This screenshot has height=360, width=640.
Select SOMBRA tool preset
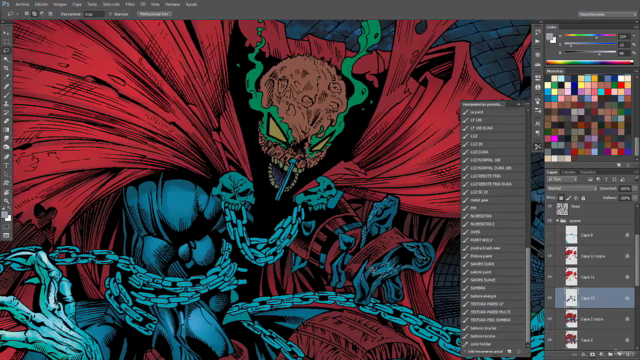coord(493,288)
